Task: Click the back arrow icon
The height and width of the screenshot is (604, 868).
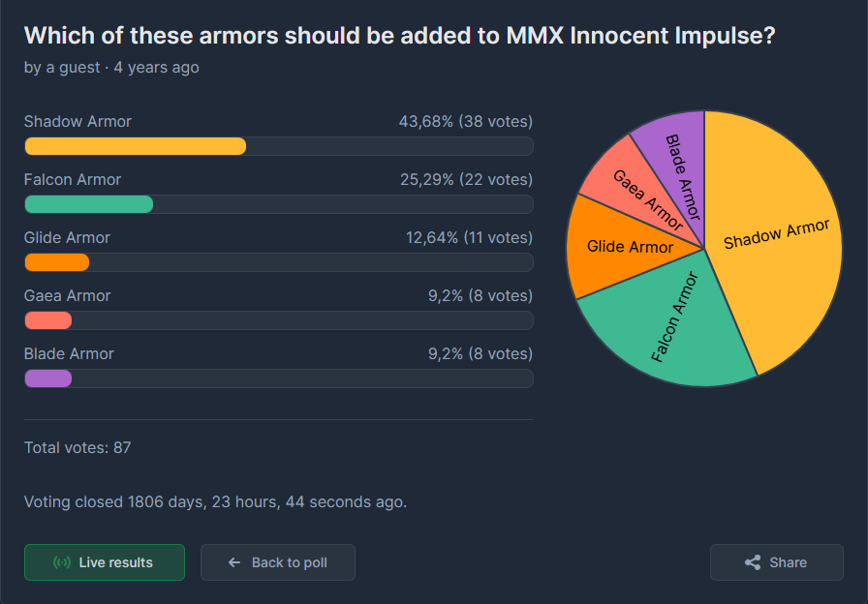Action: click(x=233, y=562)
